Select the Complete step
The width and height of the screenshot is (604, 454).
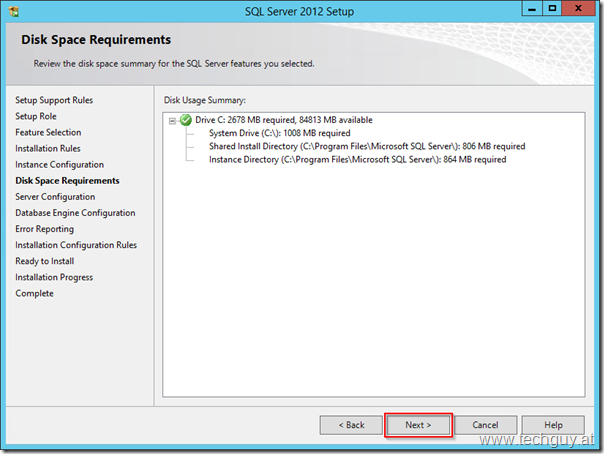click(x=34, y=293)
